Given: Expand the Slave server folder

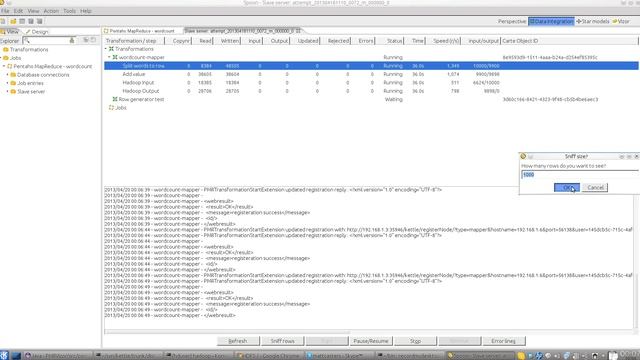Looking at the screenshot, I should (8, 91).
